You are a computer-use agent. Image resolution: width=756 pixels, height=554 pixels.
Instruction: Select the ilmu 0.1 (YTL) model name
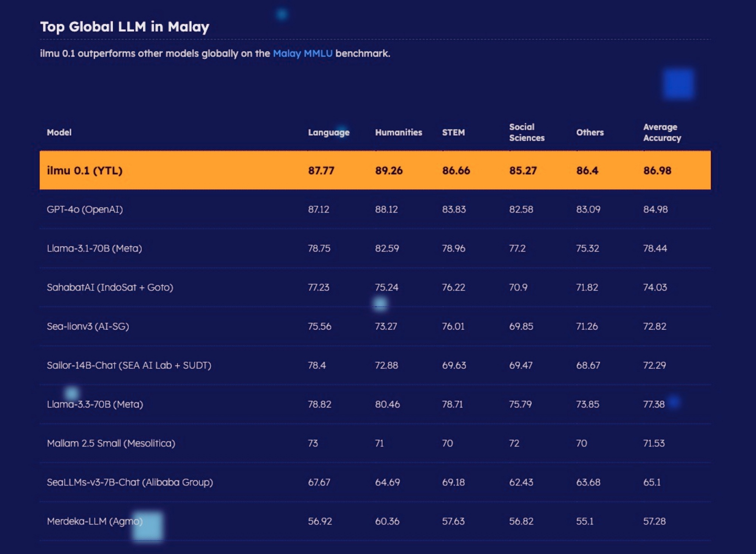tap(85, 170)
